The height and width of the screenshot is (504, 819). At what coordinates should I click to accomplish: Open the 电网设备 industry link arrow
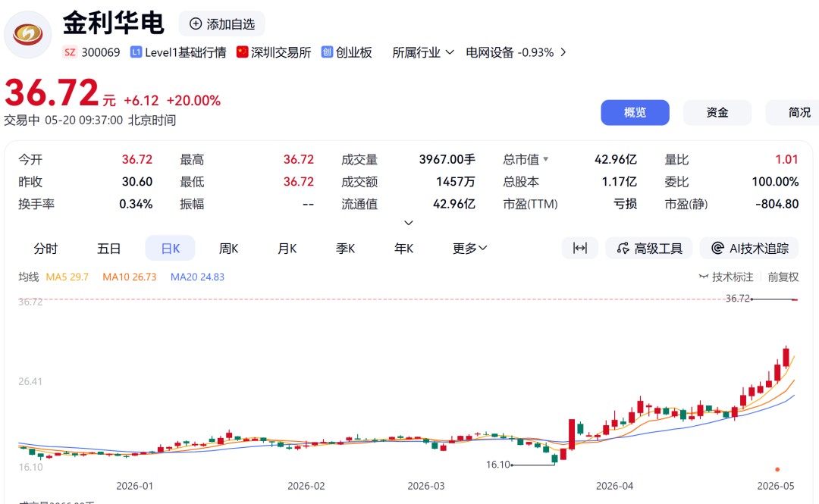pyautogui.click(x=563, y=52)
